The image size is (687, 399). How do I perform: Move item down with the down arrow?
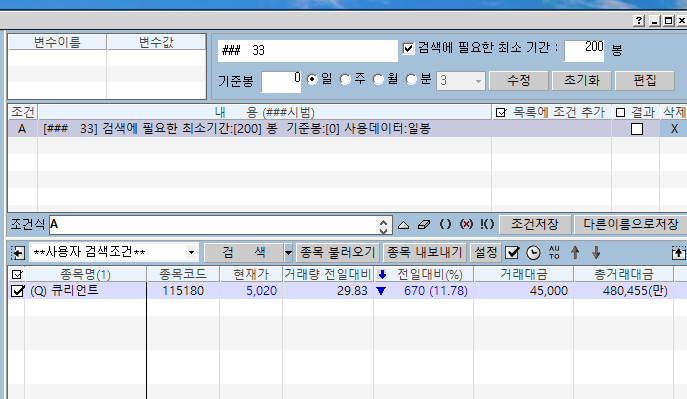click(596, 252)
